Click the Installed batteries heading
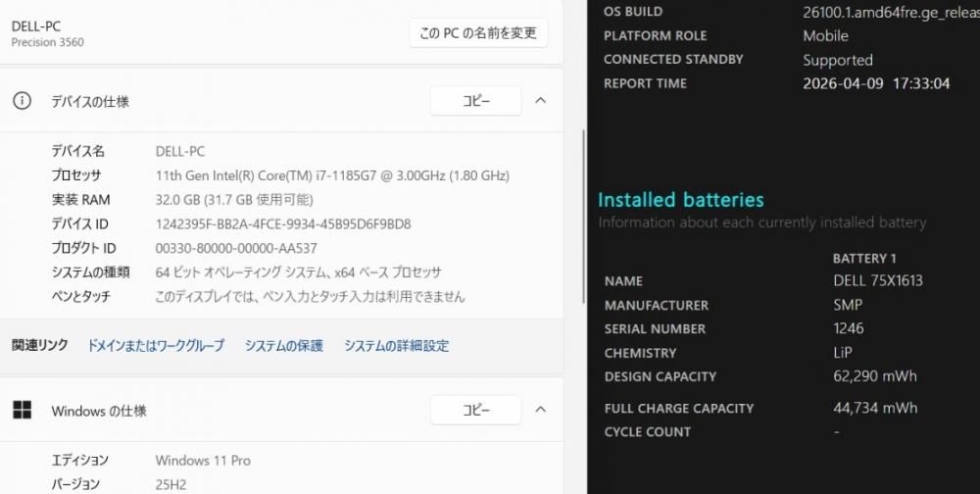 point(680,200)
